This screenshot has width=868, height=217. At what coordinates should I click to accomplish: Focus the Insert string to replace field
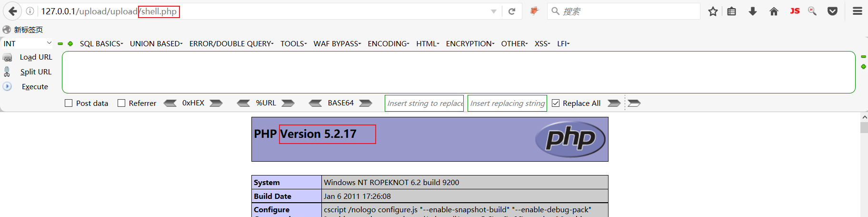(x=424, y=103)
